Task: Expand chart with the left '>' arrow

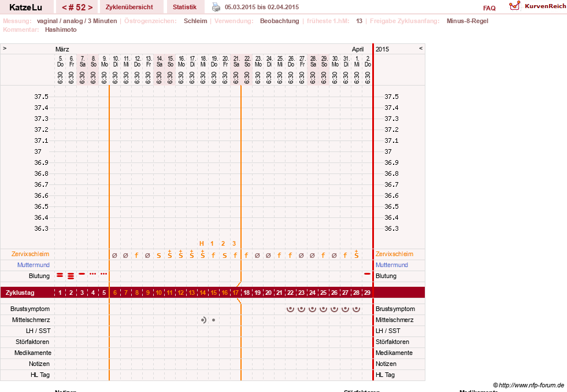Action: 5,48
